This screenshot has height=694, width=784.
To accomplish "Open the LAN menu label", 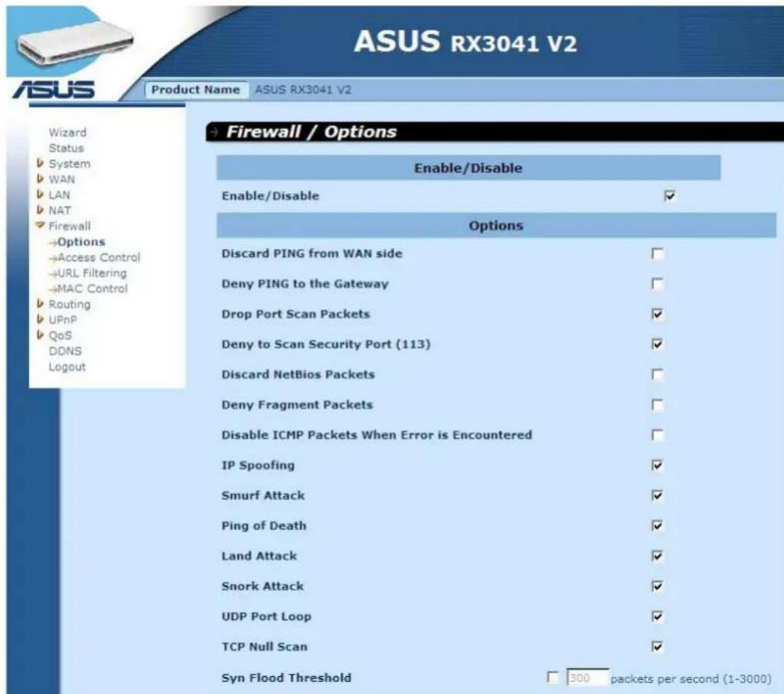I will pos(59,195).
